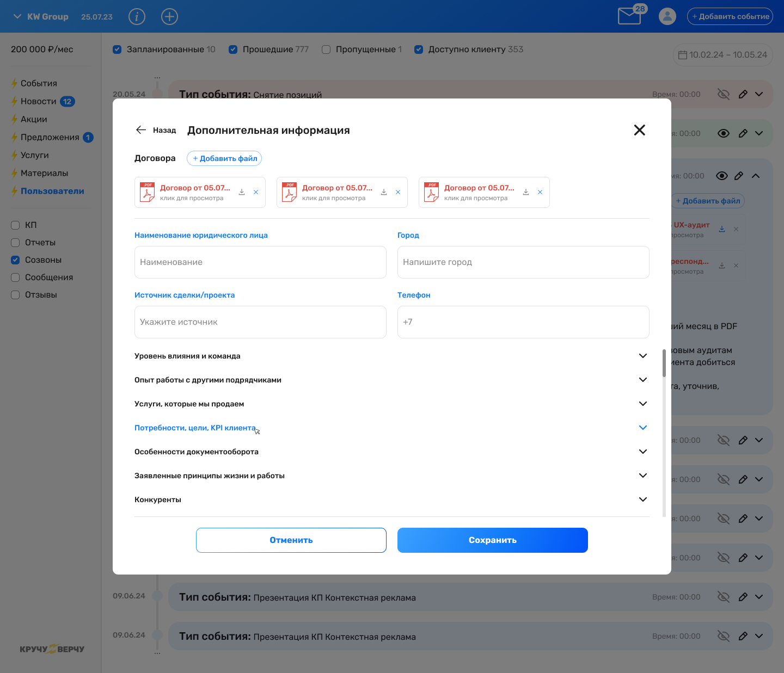The width and height of the screenshot is (784, 673).
Task: Click the Наименование юридического лица input field
Action: 260,262
